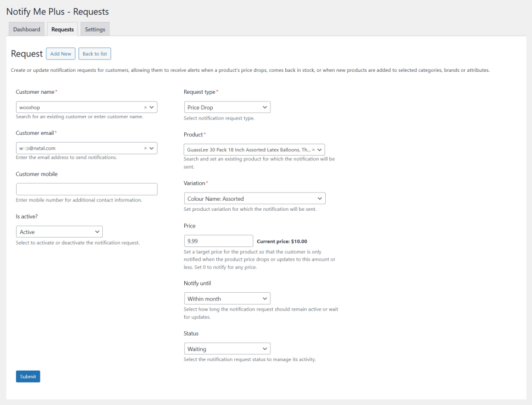Switch to the Dashboard tab
532x405 pixels.
[27, 30]
